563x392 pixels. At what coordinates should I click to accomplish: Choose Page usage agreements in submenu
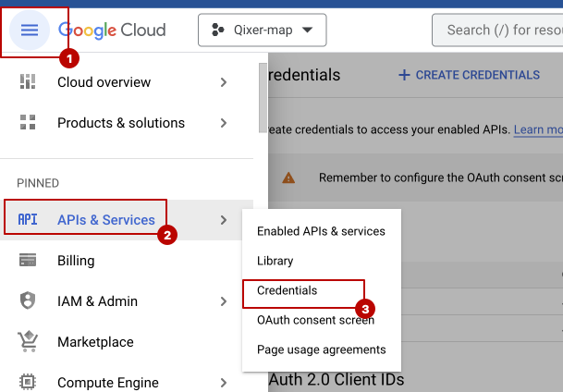coord(322,349)
